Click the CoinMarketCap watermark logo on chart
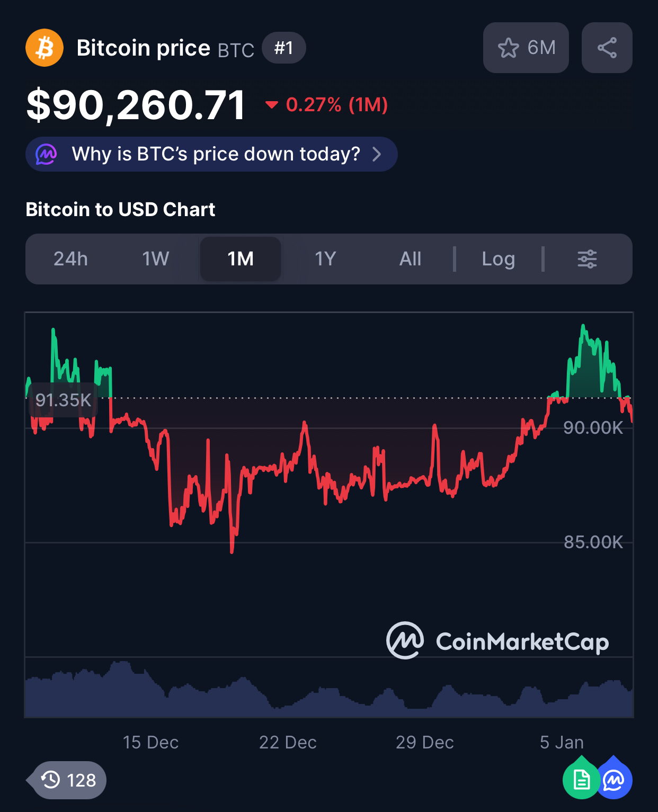658x812 pixels. pos(404,641)
